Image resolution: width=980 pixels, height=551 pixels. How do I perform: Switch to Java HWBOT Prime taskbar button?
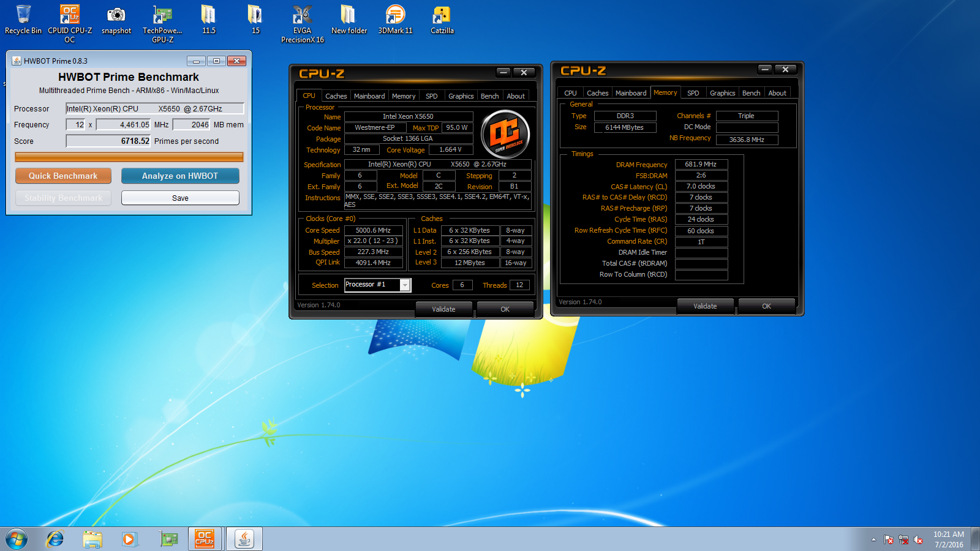click(244, 539)
